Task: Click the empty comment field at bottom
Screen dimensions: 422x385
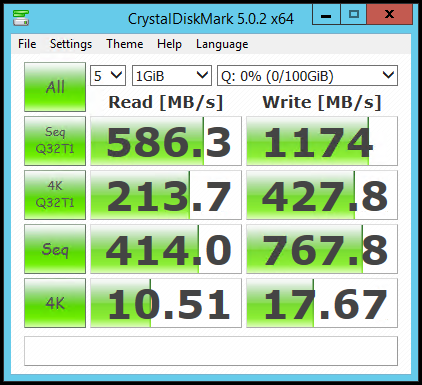Action: pos(211,351)
